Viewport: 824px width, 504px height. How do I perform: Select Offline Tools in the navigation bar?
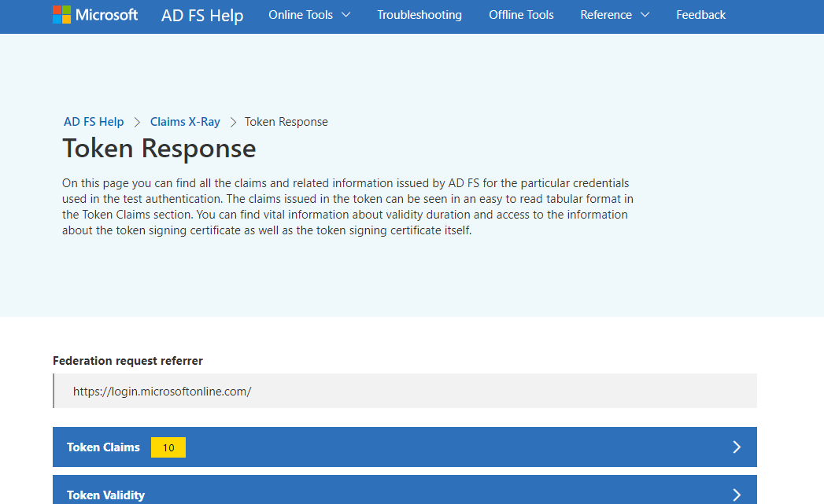pos(521,15)
